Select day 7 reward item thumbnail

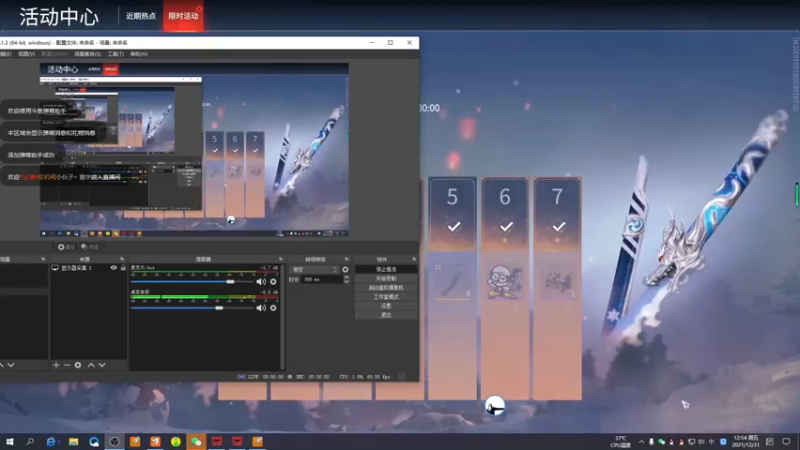click(557, 282)
